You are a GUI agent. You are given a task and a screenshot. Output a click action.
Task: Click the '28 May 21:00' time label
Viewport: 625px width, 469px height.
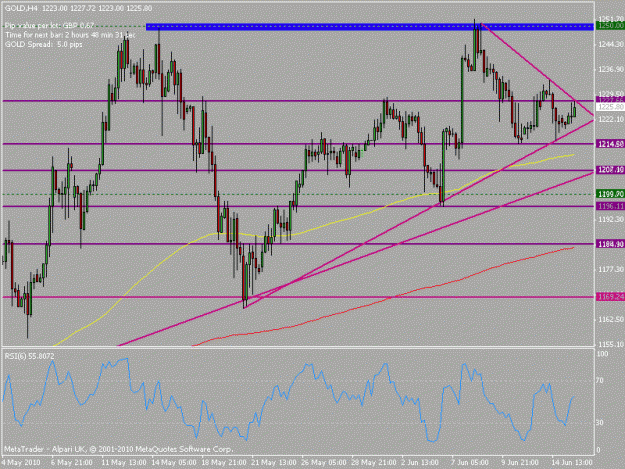tap(373, 463)
